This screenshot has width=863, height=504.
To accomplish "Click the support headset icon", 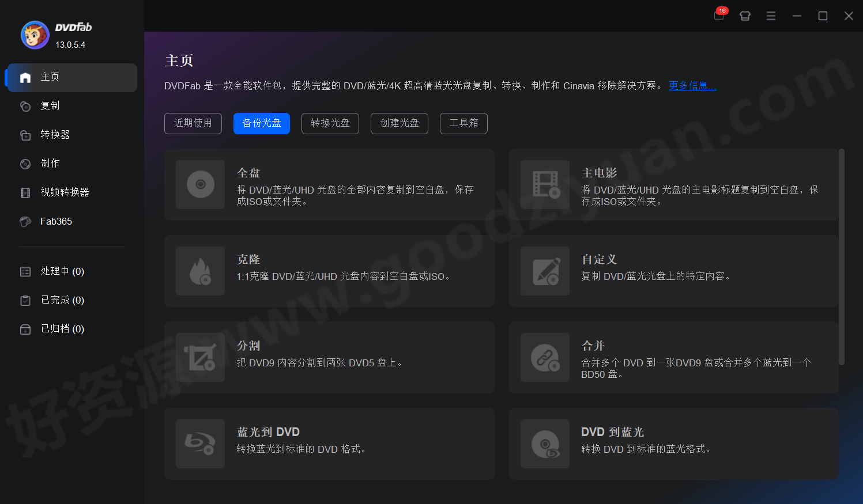I will pyautogui.click(x=745, y=16).
